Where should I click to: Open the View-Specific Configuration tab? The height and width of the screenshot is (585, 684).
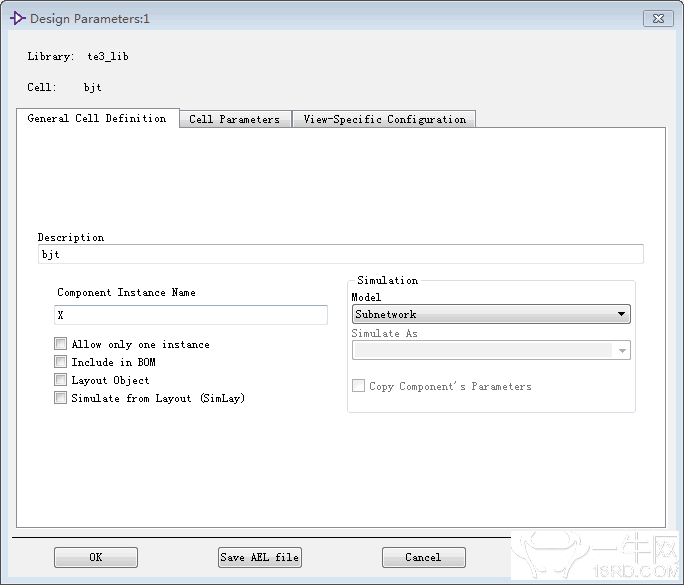pos(384,119)
